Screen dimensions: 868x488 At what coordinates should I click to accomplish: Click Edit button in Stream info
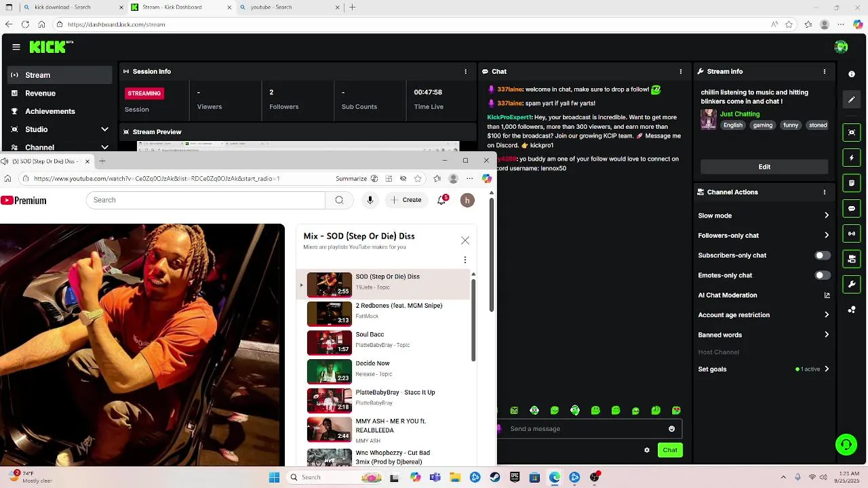pos(764,167)
